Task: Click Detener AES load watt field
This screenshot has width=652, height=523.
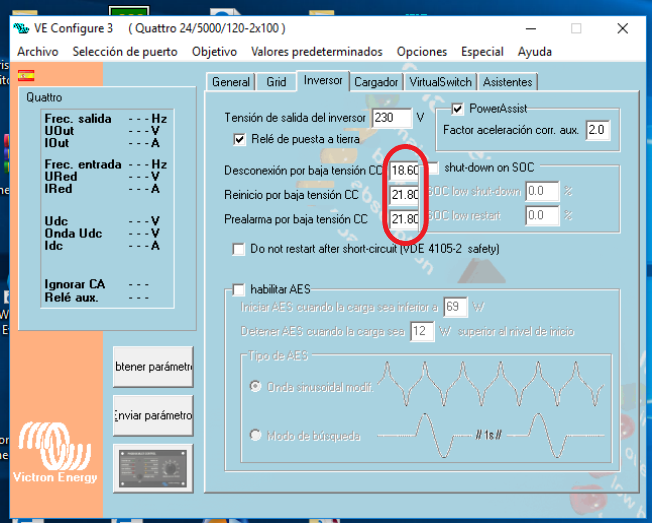Action: (422, 331)
